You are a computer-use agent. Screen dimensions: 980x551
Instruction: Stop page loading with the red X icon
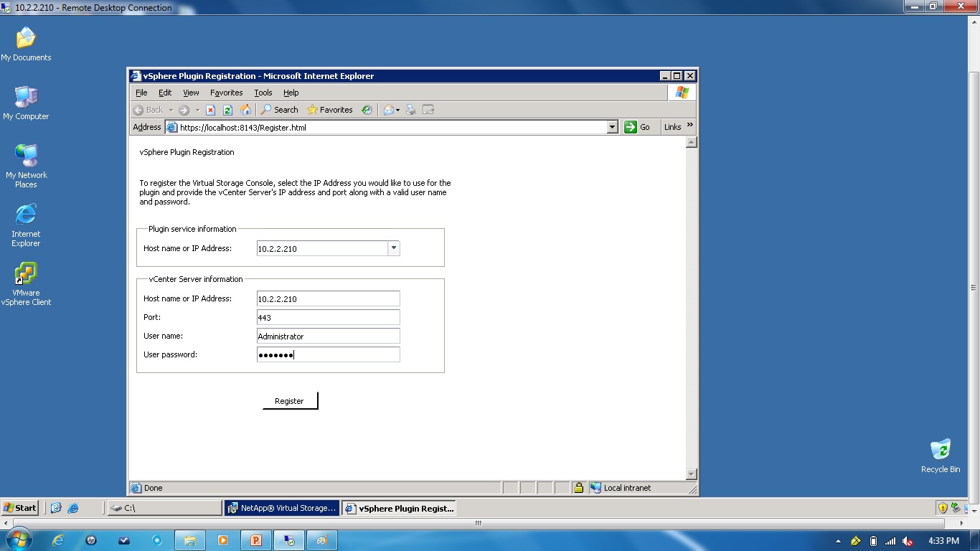tap(210, 110)
